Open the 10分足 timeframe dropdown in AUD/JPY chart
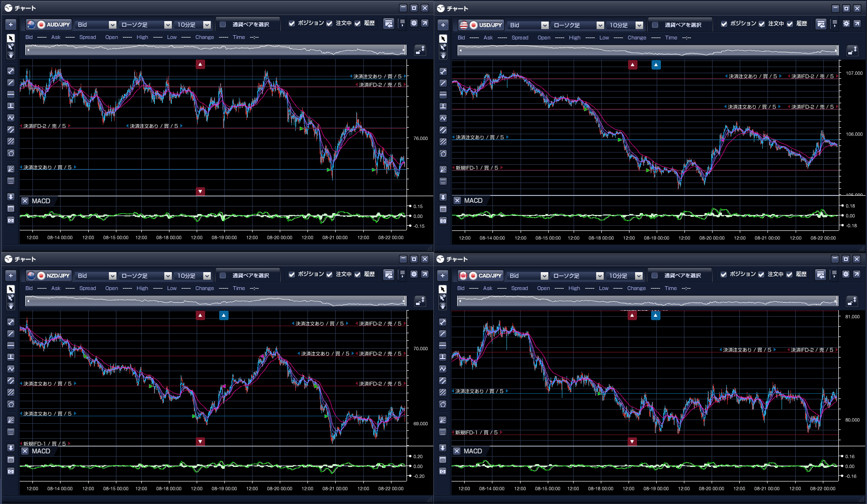Viewport: 867px width, 504px height. (193, 24)
